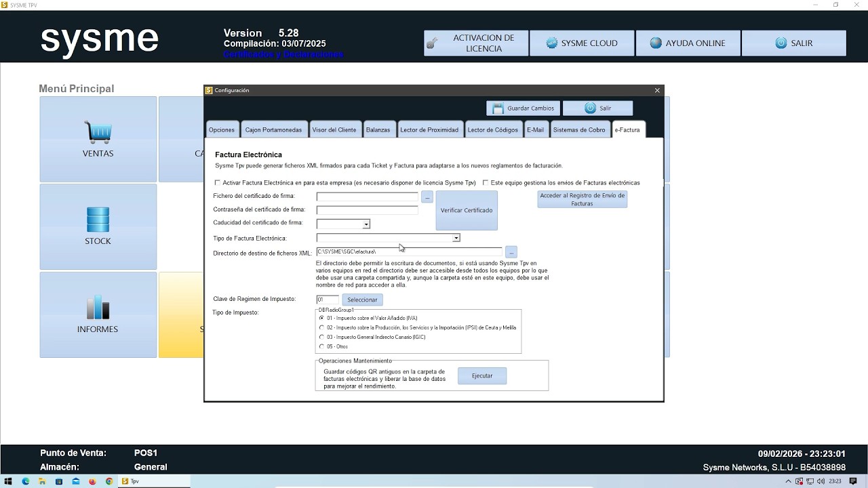Switch to the Cajon Portamonedas tab
This screenshot has width=868, height=488.
click(x=273, y=129)
